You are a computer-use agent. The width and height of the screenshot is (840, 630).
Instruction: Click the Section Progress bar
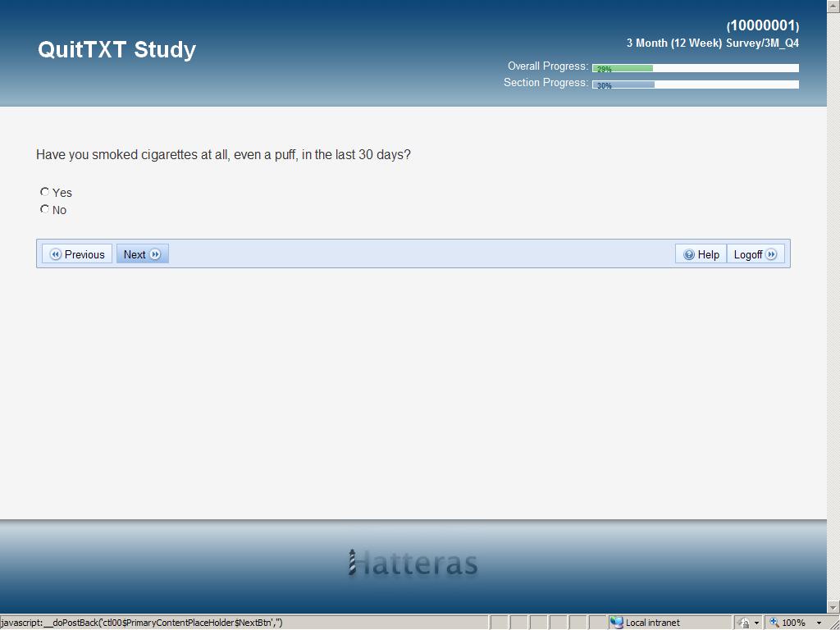click(696, 84)
